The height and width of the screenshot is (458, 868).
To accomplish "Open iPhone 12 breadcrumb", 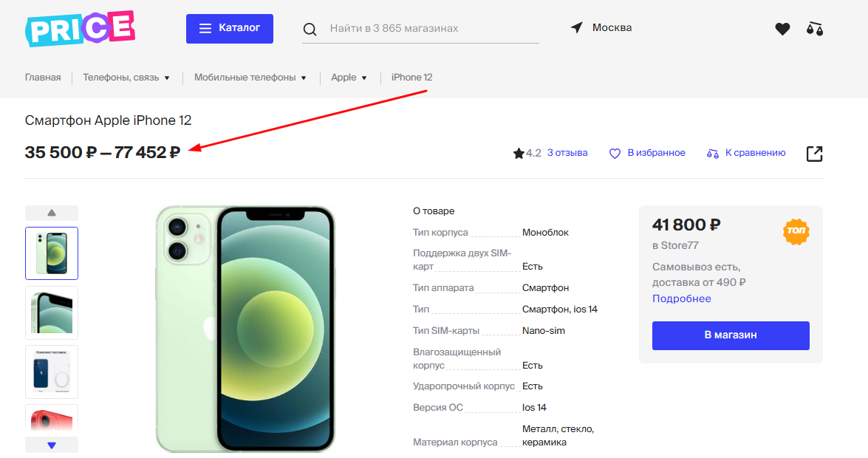I will click(412, 78).
